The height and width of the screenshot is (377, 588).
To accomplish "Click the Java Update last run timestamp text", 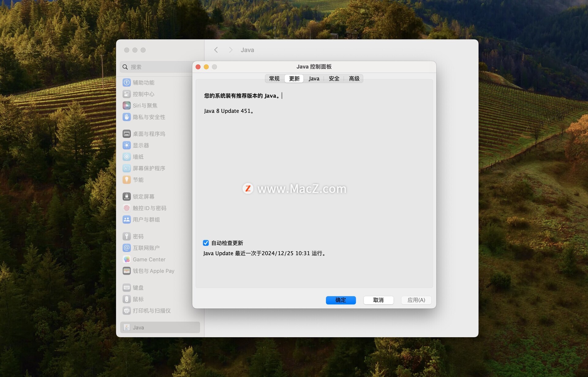I will [x=264, y=253].
